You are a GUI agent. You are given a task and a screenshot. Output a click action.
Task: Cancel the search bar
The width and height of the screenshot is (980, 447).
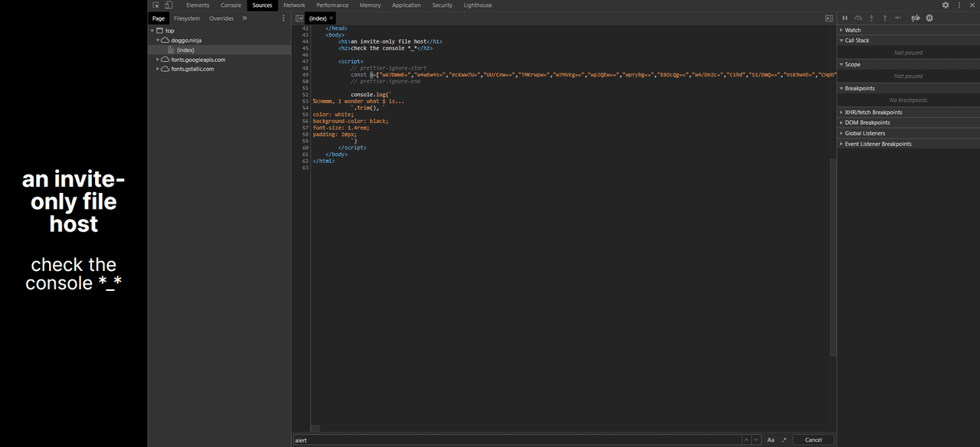(813, 440)
